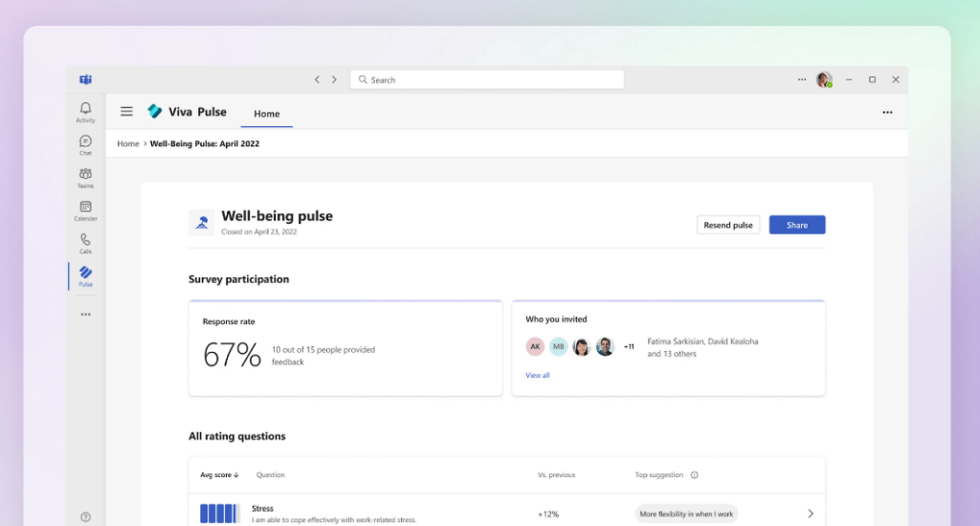Minimize the Teams window
This screenshot has width=980, height=526.
(x=849, y=79)
